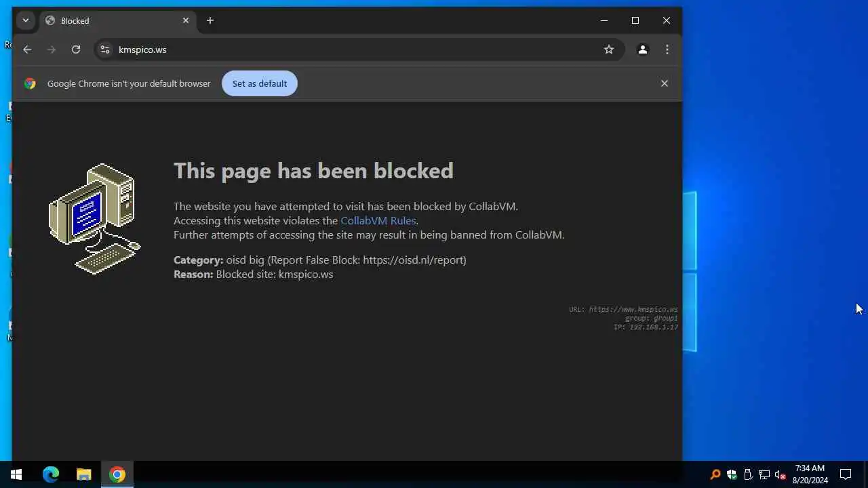The height and width of the screenshot is (488, 868).
Task: Click the Chrome logo in the infobar
Action: (x=30, y=83)
